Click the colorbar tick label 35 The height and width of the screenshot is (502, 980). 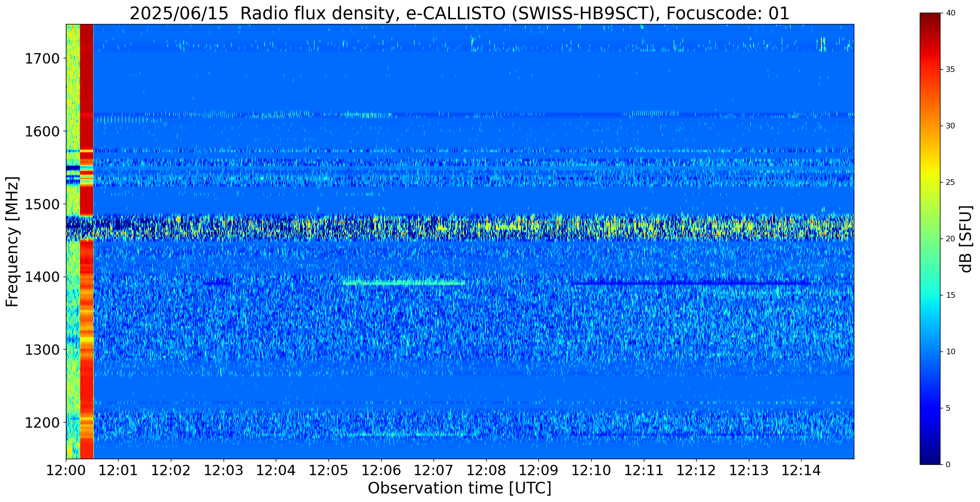[950, 70]
